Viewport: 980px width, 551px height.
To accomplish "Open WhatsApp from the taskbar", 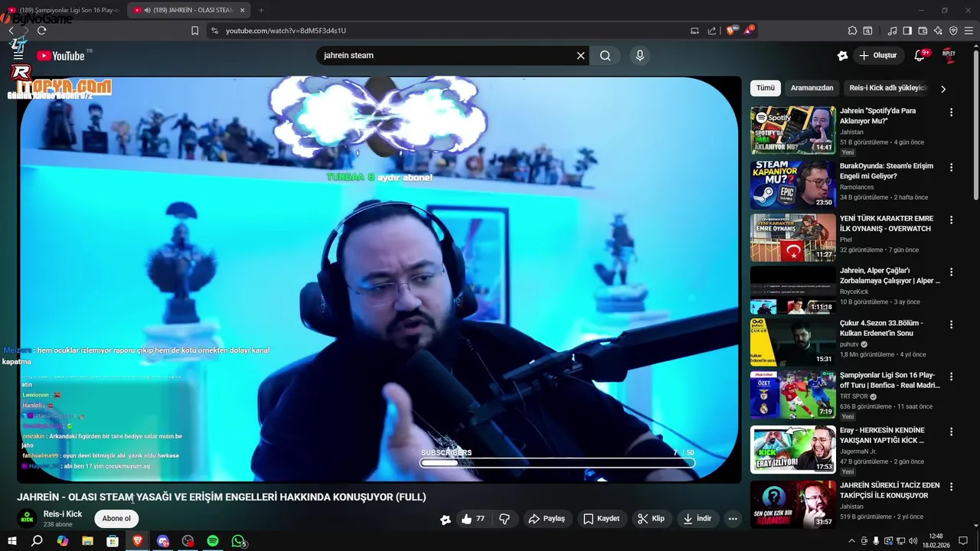I will pos(238,541).
